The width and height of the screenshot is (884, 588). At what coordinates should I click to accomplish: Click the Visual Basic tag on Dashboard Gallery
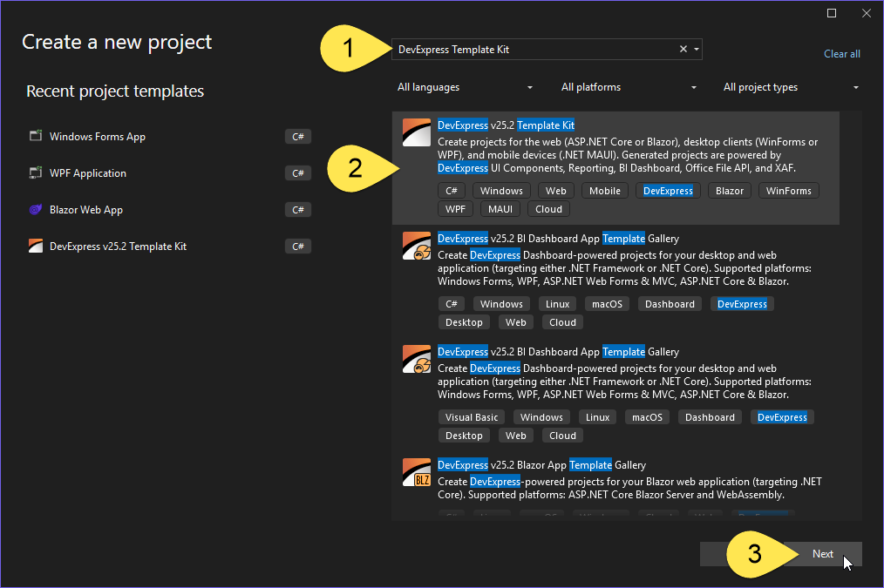coord(472,417)
